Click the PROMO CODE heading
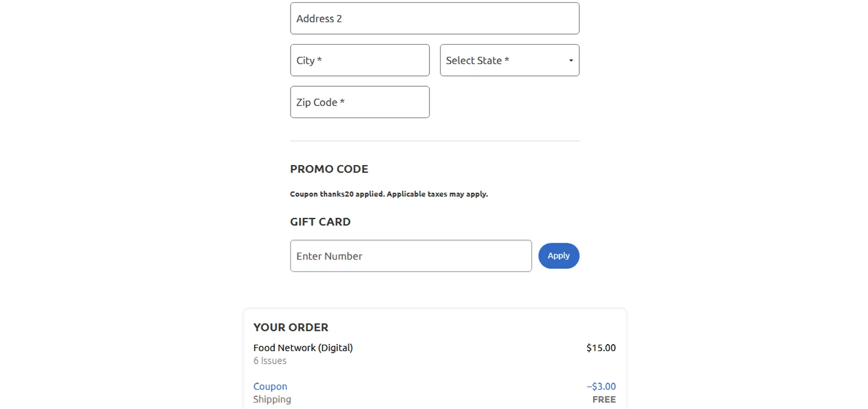Viewport: 868px width, 409px height. pos(329,169)
